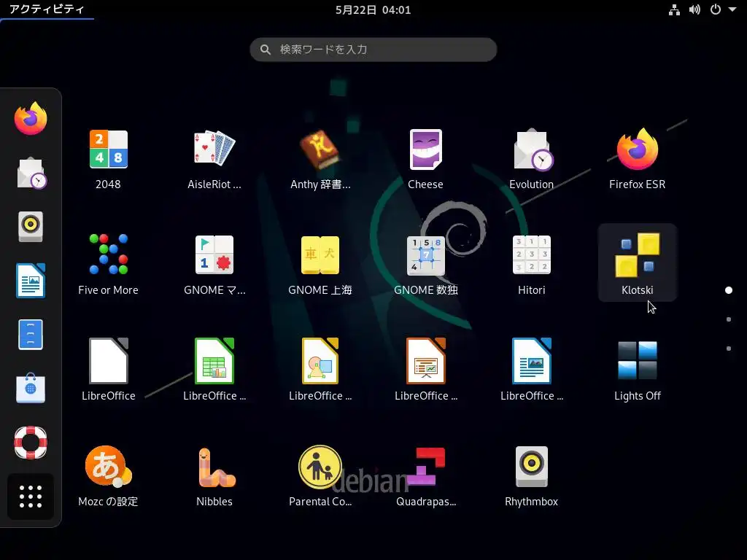
Task: Expand the system menu arrow
Action: 732,9
